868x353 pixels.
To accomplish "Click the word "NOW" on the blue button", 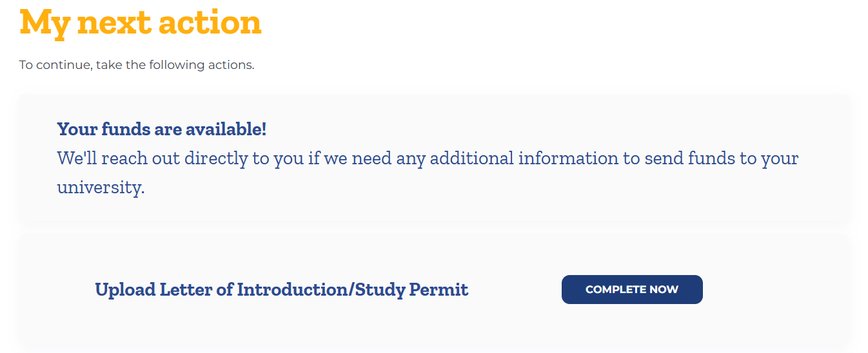I will tap(664, 289).
